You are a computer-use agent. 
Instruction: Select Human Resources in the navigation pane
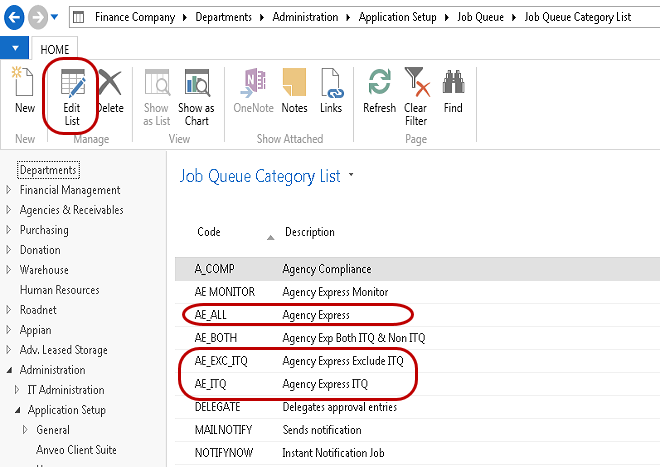(x=59, y=290)
